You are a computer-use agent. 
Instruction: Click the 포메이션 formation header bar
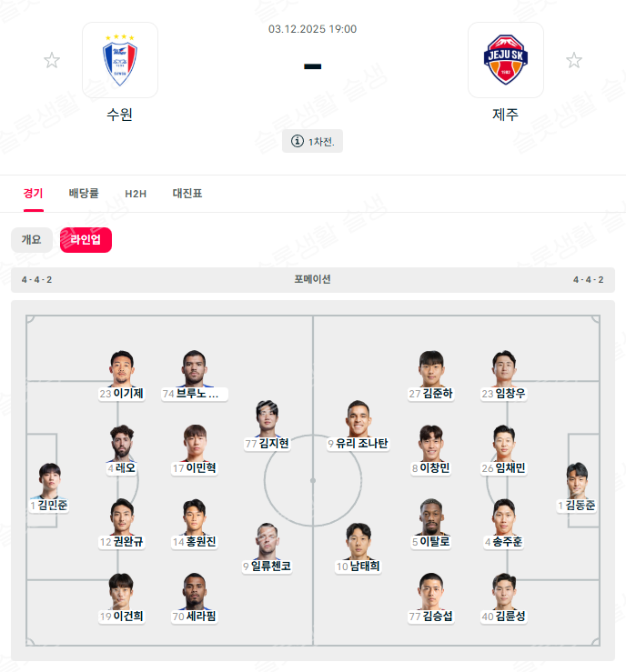pos(313,280)
